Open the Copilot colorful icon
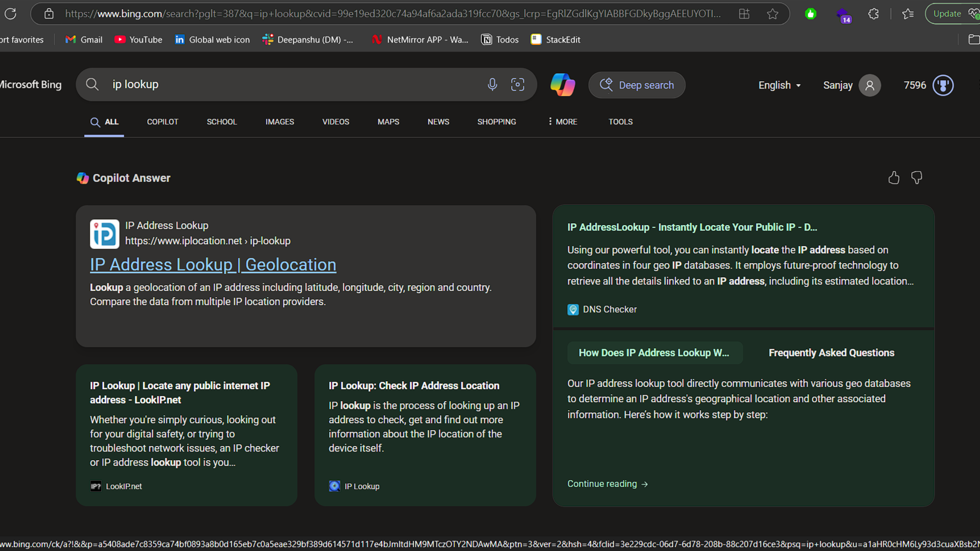The image size is (980, 551). click(563, 85)
